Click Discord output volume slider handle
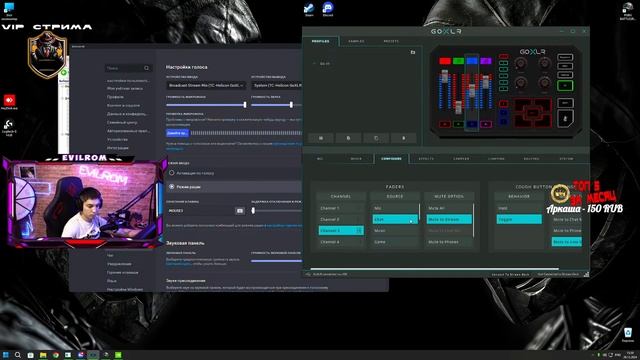 [291, 105]
